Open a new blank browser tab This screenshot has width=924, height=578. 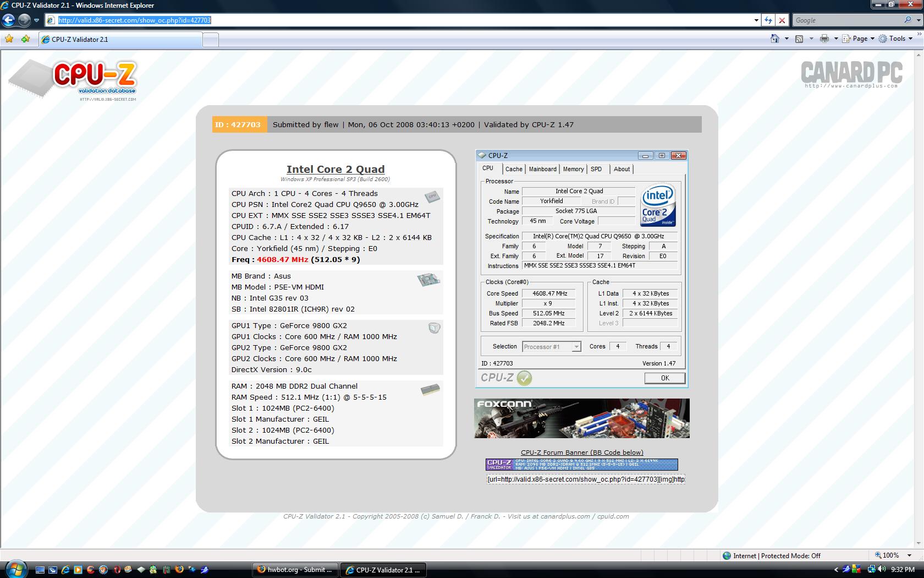click(211, 40)
